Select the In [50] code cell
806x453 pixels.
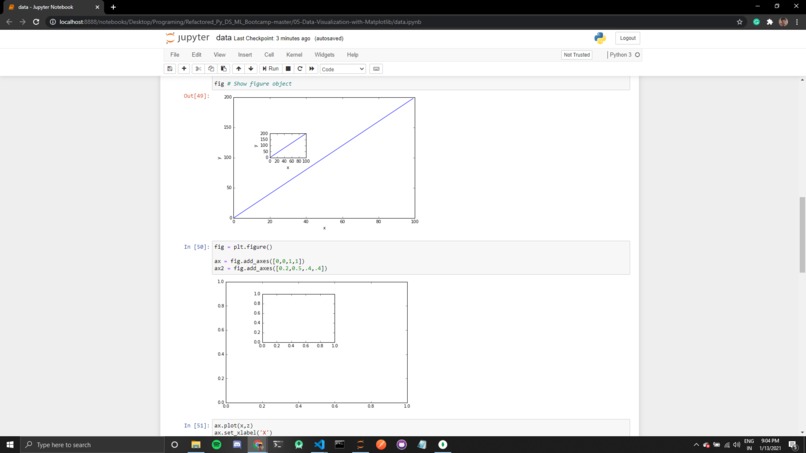coord(421,258)
